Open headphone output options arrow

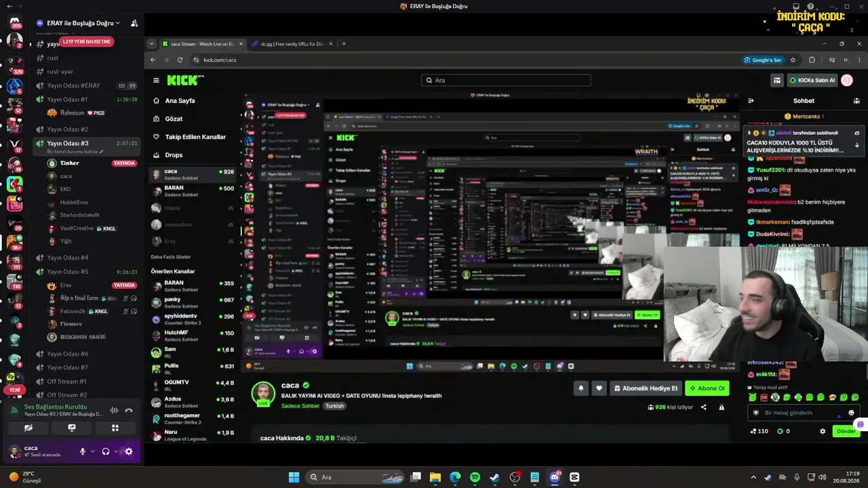click(115, 451)
